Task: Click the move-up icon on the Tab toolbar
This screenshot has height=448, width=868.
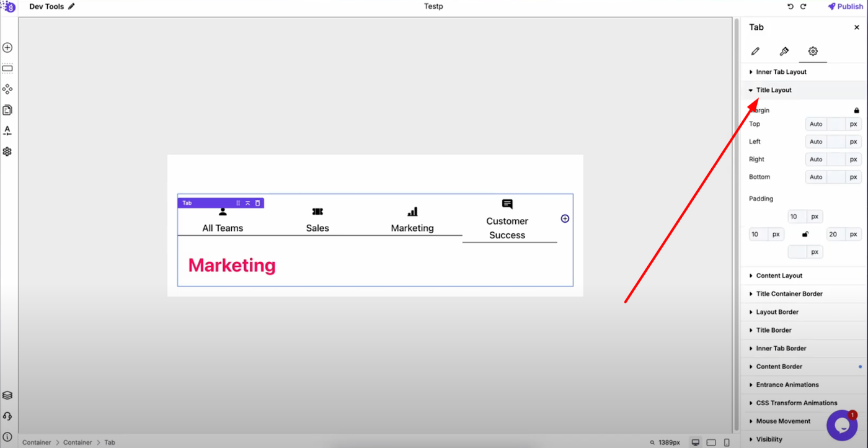Action: 247,203
